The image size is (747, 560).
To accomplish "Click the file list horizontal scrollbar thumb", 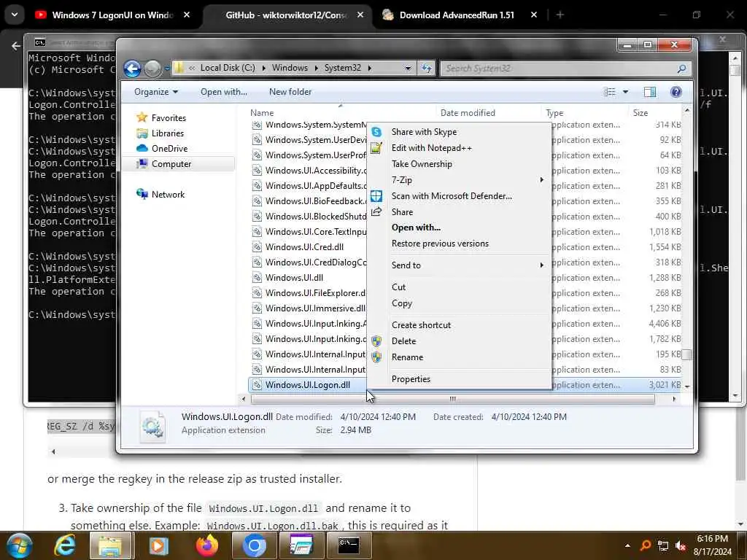I will [452, 399].
